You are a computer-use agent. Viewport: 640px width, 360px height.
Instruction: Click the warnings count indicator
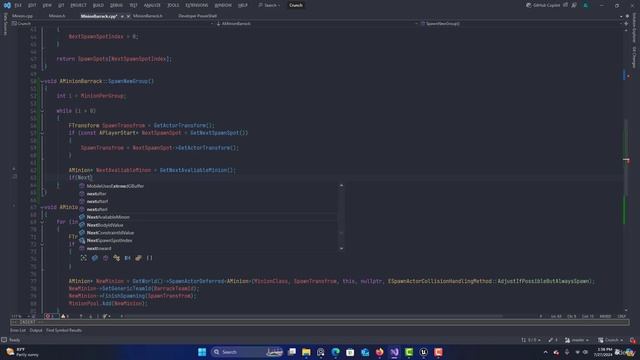tap(65, 316)
